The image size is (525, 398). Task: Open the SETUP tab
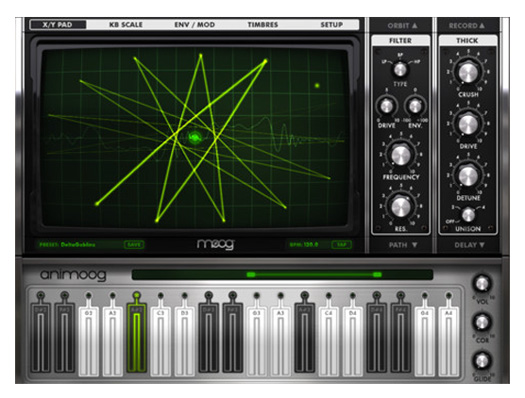tap(331, 25)
